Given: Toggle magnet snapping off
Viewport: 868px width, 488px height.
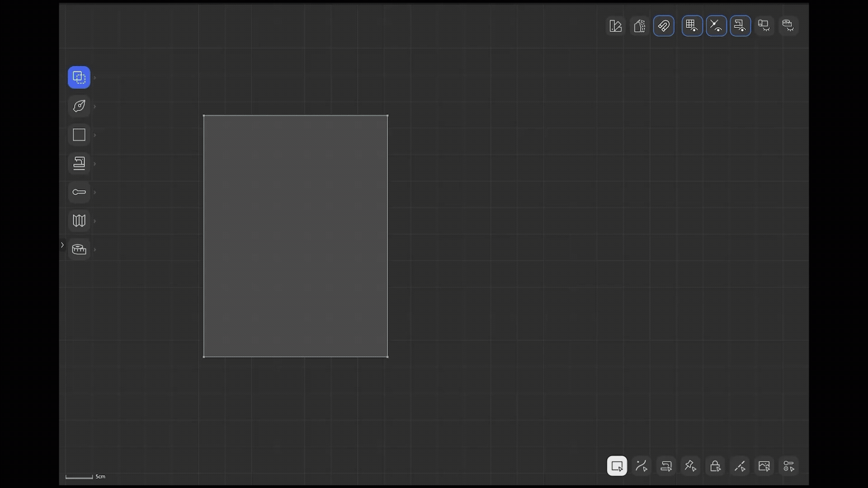Looking at the screenshot, I should [664, 26].
